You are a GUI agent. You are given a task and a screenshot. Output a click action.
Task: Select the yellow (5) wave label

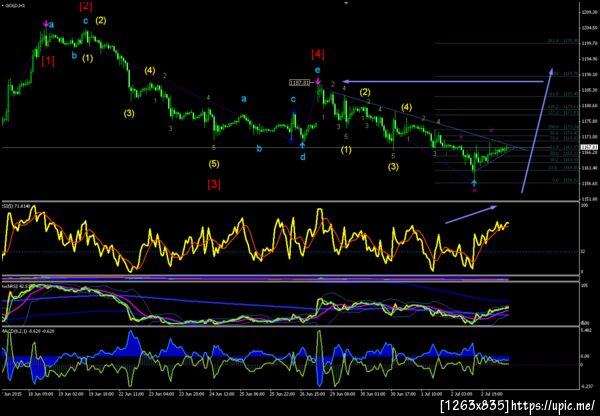pyautogui.click(x=214, y=164)
